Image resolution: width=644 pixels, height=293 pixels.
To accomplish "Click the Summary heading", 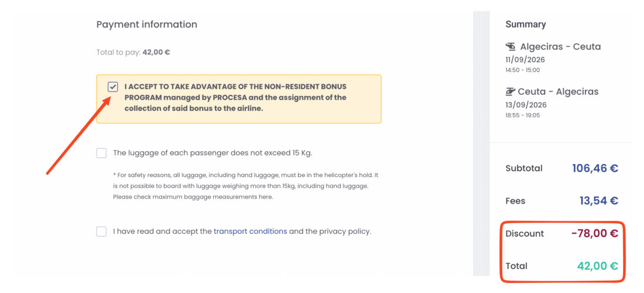I will click(525, 24).
